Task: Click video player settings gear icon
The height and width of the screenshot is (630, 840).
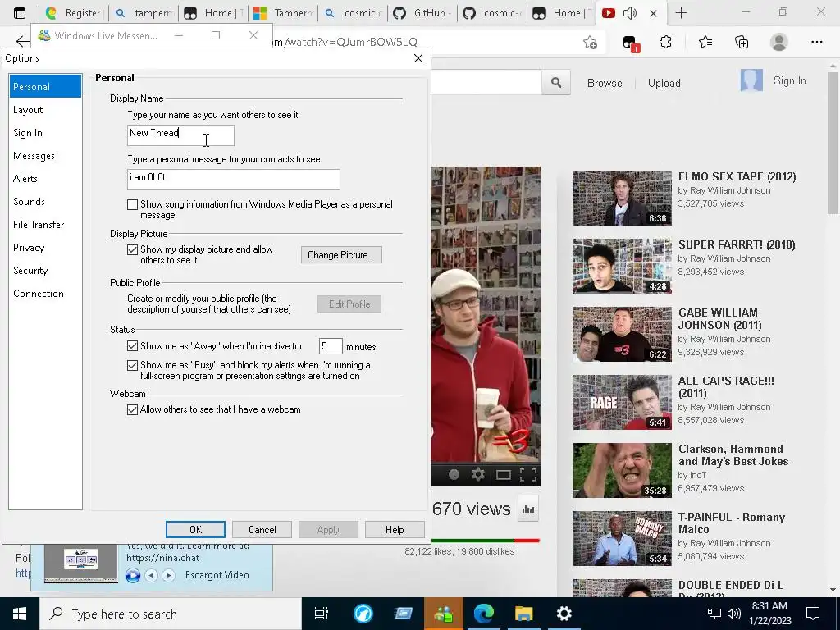Action: click(478, 474)
